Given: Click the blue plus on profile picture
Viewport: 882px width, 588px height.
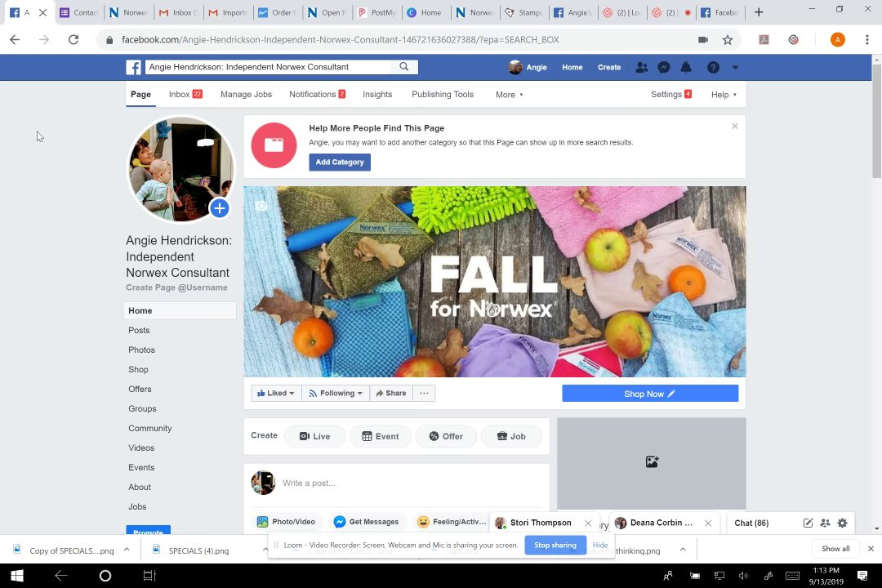Looking at the screenshot, I should 220,208.
